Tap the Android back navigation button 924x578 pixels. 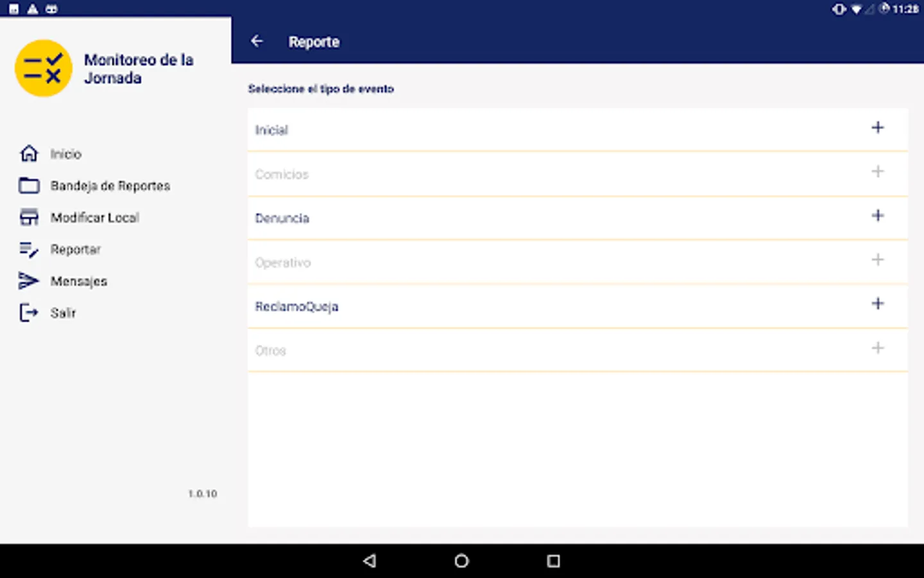[370, 561]
